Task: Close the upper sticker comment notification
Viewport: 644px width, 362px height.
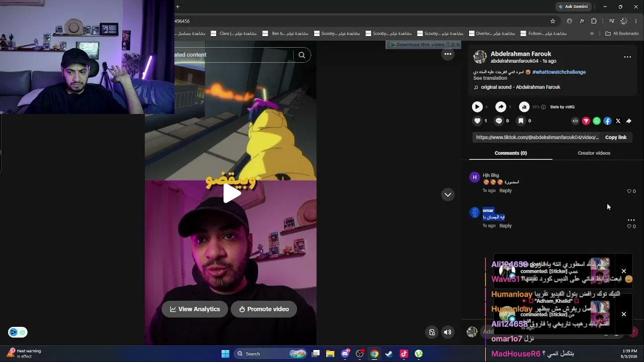Action: [x=624, y=271]
